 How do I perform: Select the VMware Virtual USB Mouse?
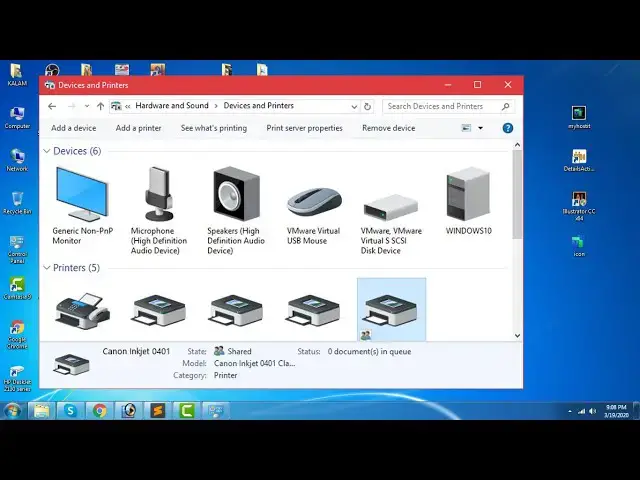pos(313,215)
